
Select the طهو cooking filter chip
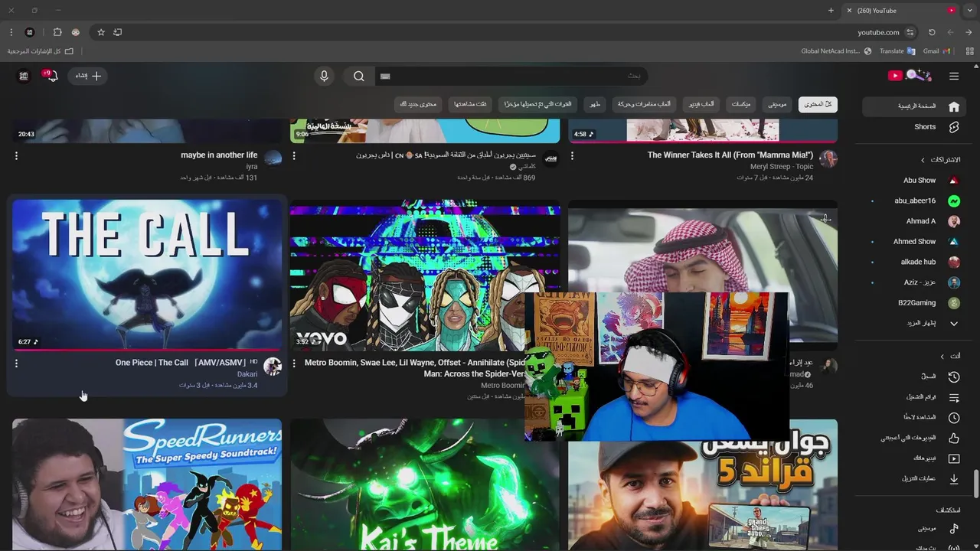tap(595, 104)
